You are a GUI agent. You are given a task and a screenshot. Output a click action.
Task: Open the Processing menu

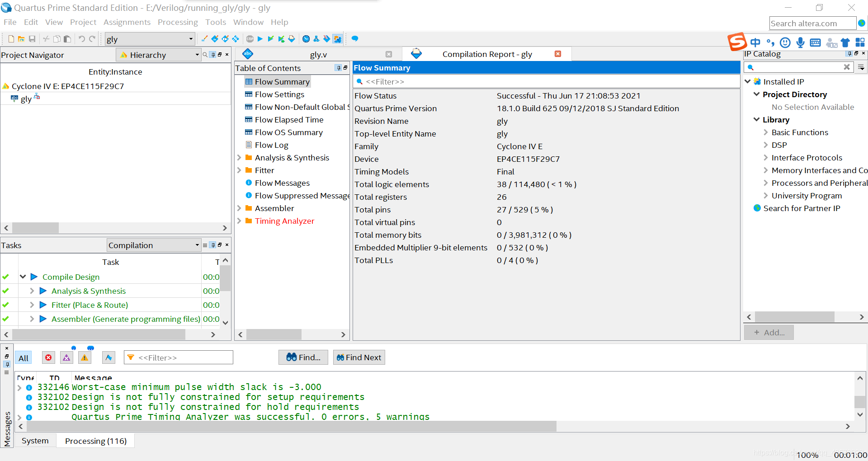[178, 22]
